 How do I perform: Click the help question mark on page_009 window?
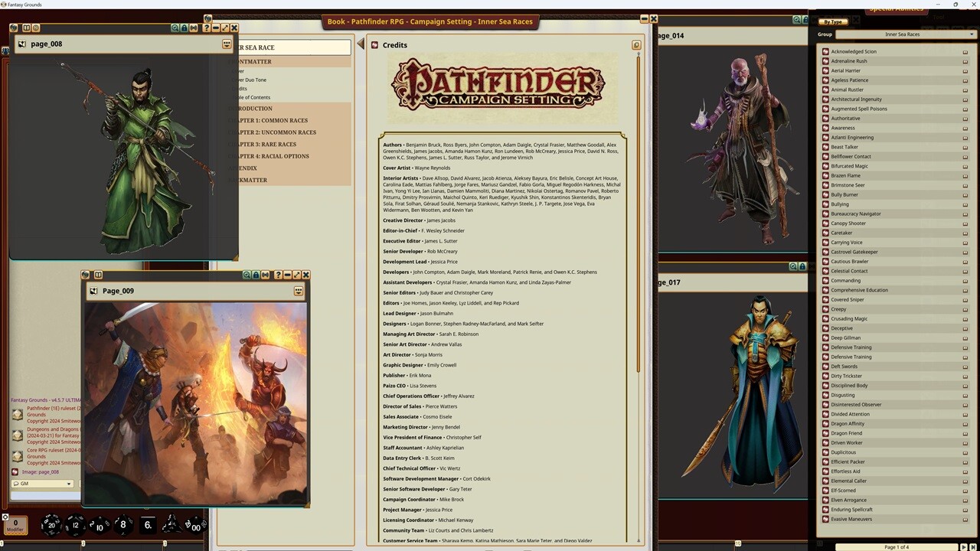[277, 275]
